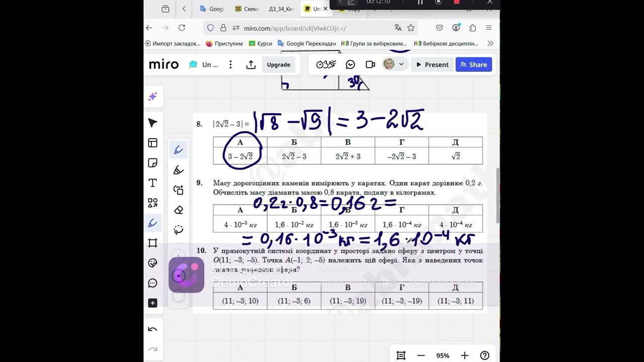The height and width of the screenshot is (362, 644).
Task: Click the Share button
Action: [474, 65]
